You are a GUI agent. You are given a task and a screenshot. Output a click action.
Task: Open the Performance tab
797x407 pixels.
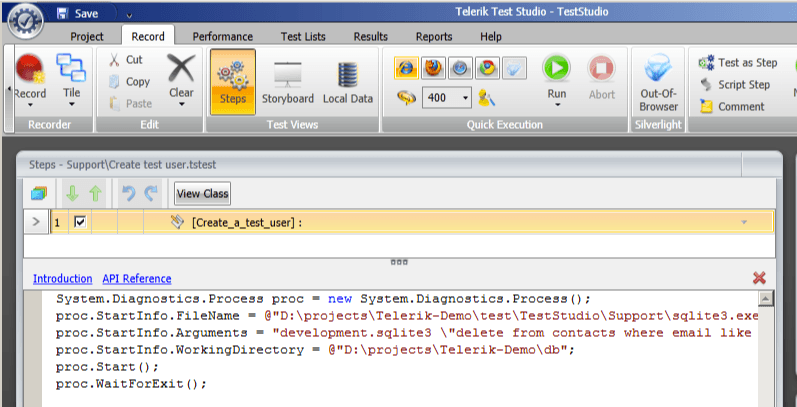pos(223,37)
